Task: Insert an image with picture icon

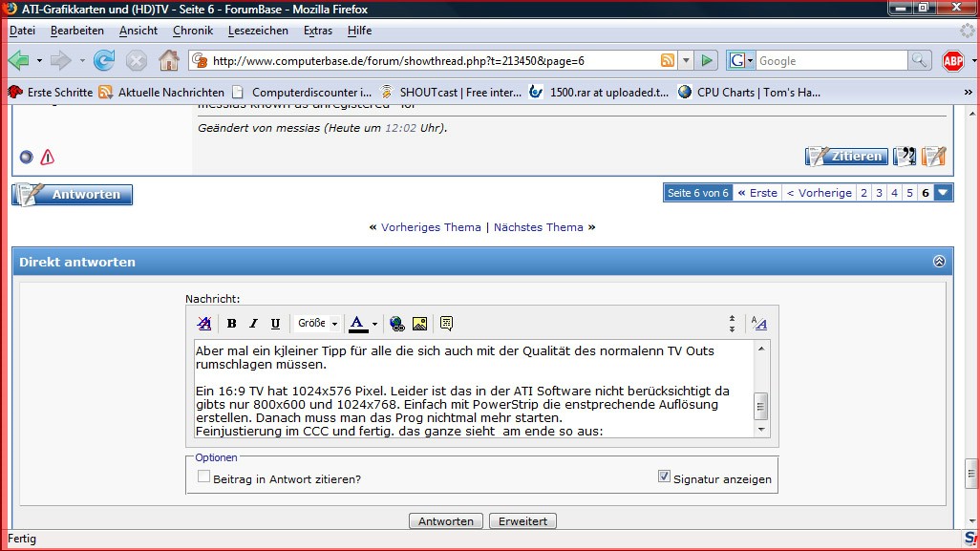Action: coord(419,323)
